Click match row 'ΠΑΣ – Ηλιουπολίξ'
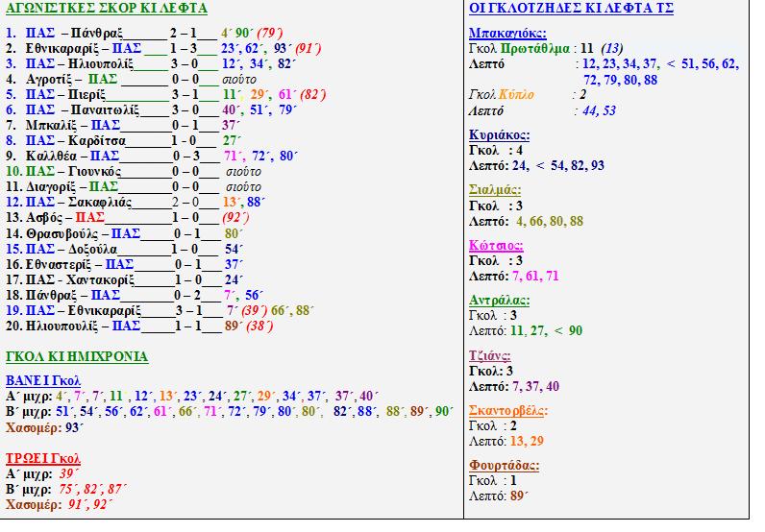The width and height of the screenshot is (765, 532). (x=151, y=64)
